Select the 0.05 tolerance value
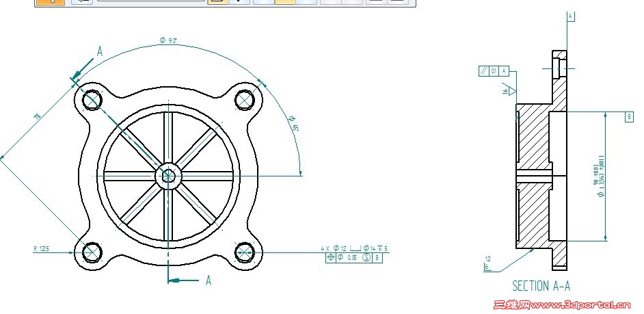This screenshot has height=314, width=644. click(x=352, y=258)
